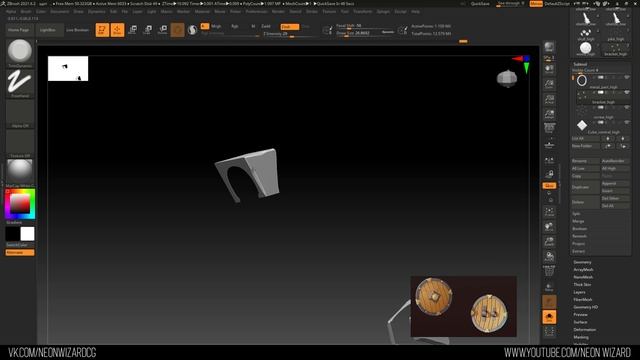Select the white main color swatch

(x=27, y=234)
